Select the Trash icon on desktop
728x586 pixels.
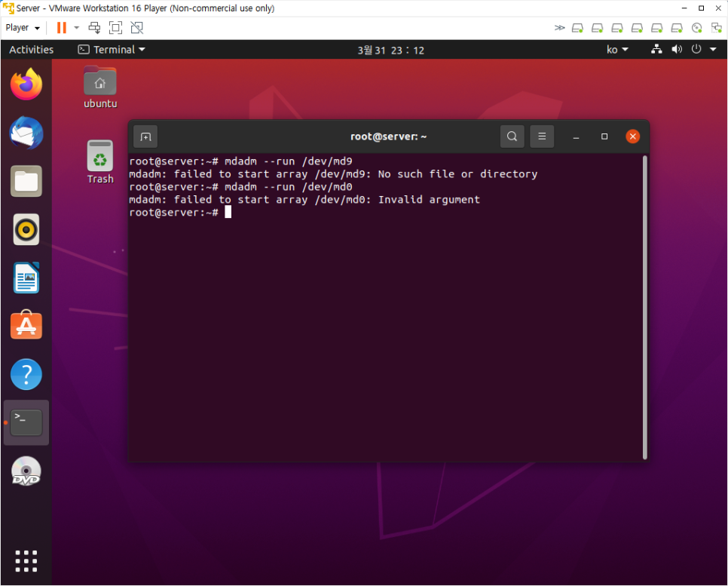(x=99, y=161)
